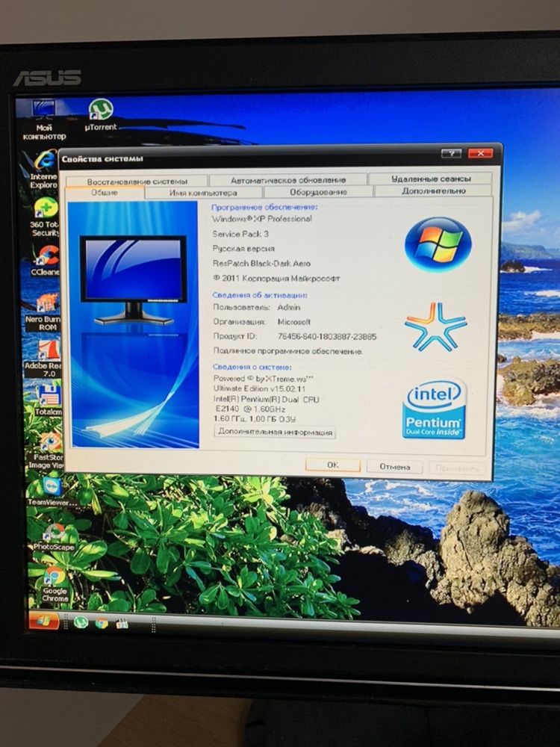560x747 pixels.
Task: Click the Дополнительная информация button
Action: [276, 432]
